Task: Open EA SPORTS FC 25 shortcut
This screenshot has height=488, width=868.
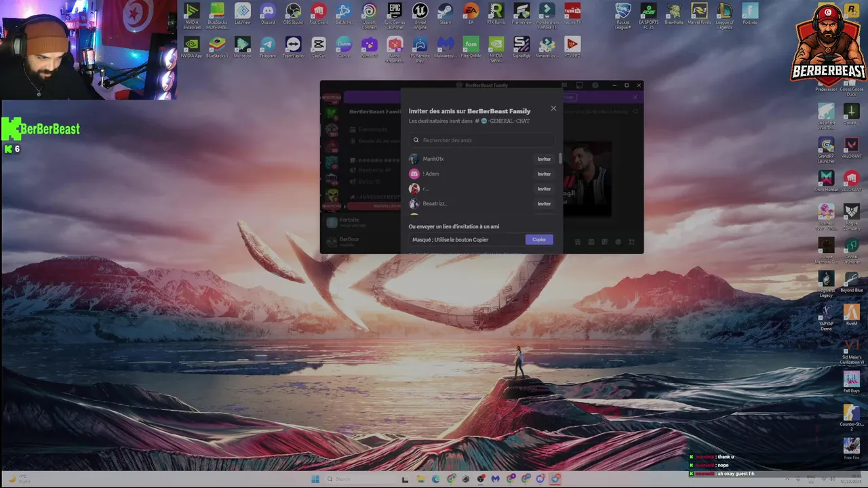Action: 649,16
